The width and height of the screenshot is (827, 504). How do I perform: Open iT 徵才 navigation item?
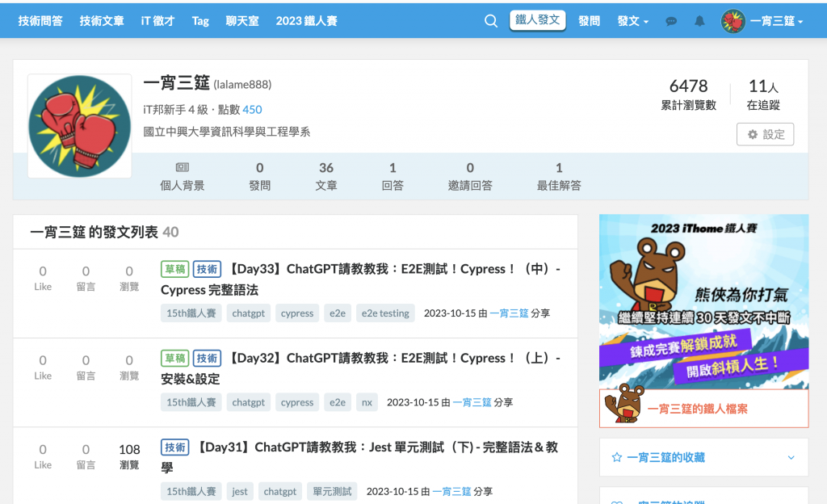(157, 21)
